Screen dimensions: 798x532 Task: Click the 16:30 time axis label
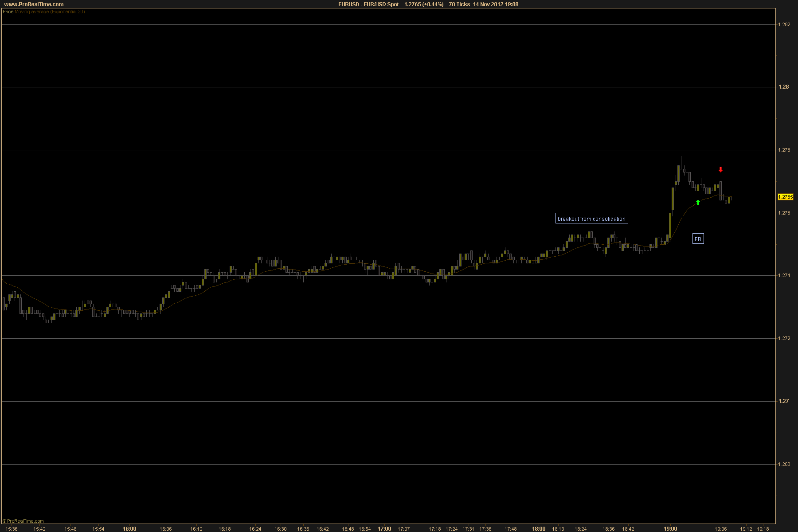click(281, 529)
